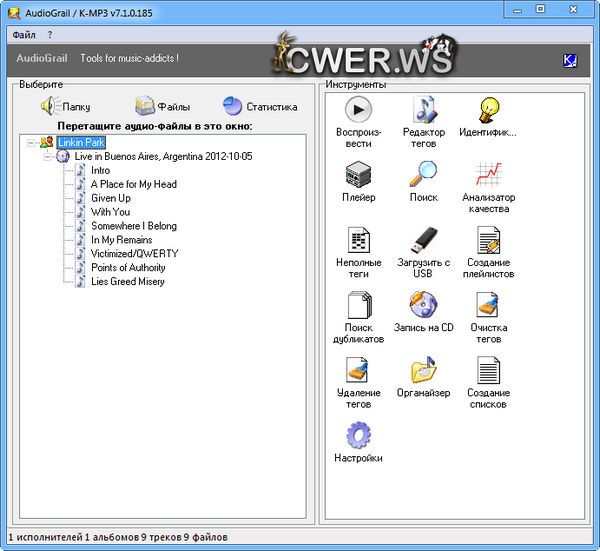The width and height of the screenshot is (600, 551).
Task: Open Поиск дубликатов tool
Action: [358, 306]
